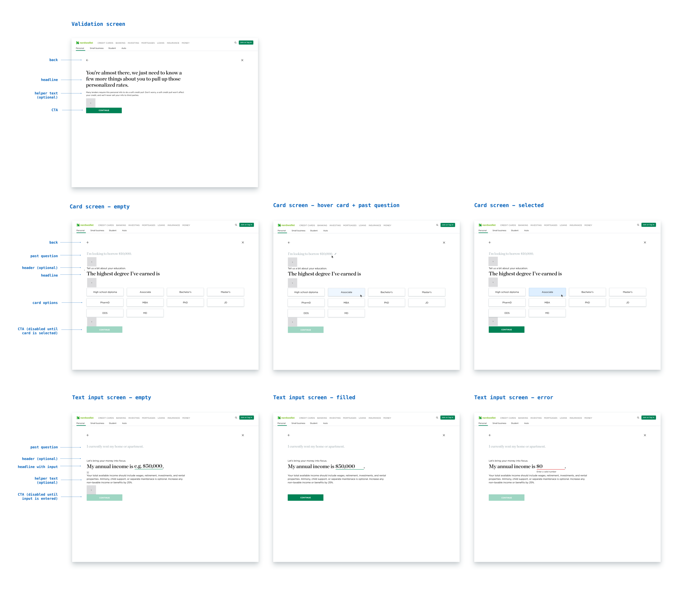Click search icon on Validation screen
Viewport: 700px width, 601px height.
(235, 43)
